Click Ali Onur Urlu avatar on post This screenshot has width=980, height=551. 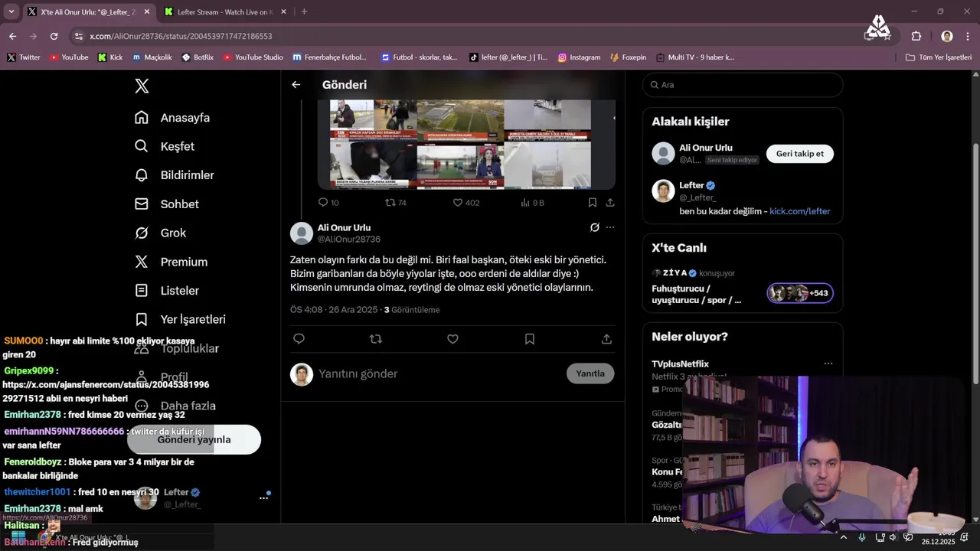tap(302, 233)
